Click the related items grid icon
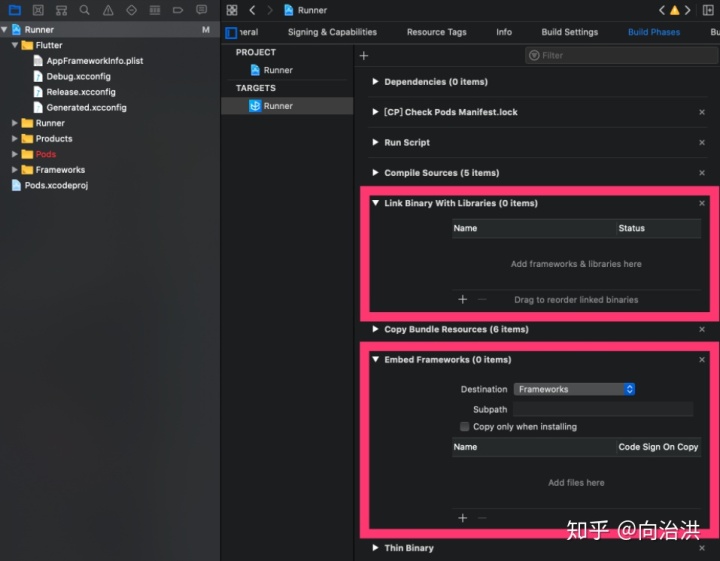 (x=232, y=10)
